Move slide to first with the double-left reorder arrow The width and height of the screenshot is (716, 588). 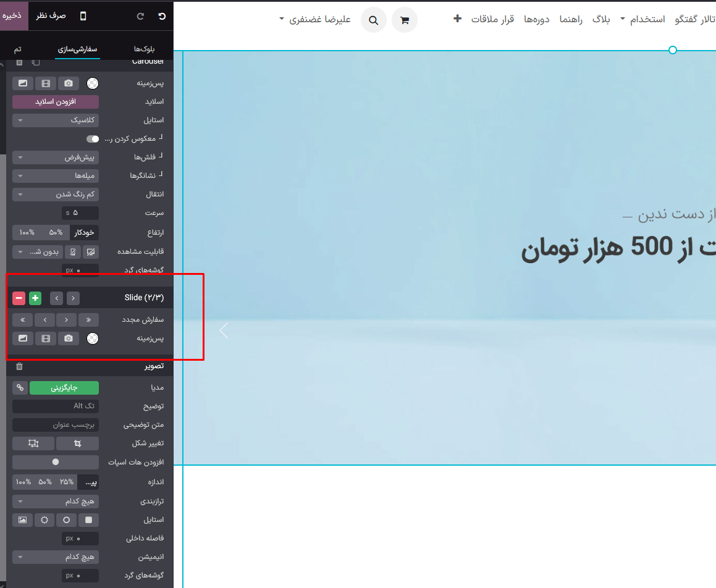(x=23, y=320)
